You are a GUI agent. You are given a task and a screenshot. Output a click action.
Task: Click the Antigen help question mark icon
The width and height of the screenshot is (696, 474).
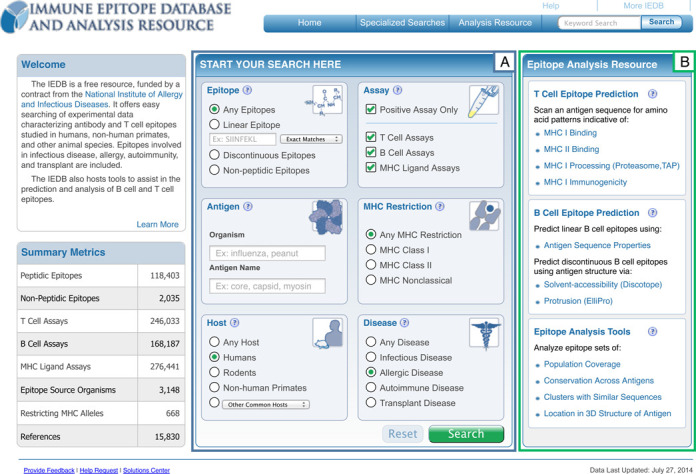248,207
